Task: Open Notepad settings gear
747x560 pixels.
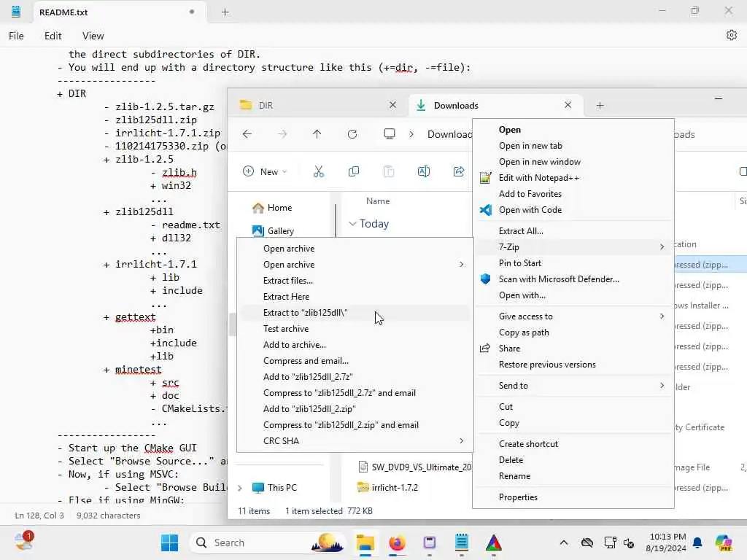Action: point(732,35)
